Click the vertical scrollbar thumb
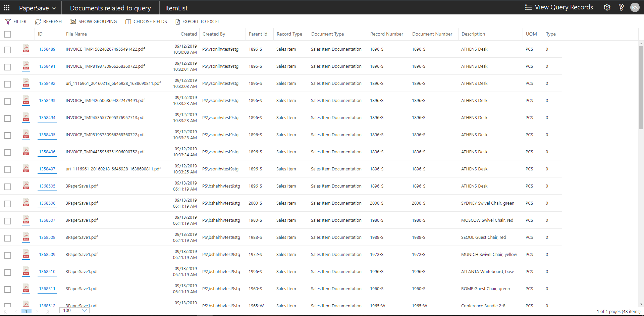644x316 pixels. coord(641,87)
